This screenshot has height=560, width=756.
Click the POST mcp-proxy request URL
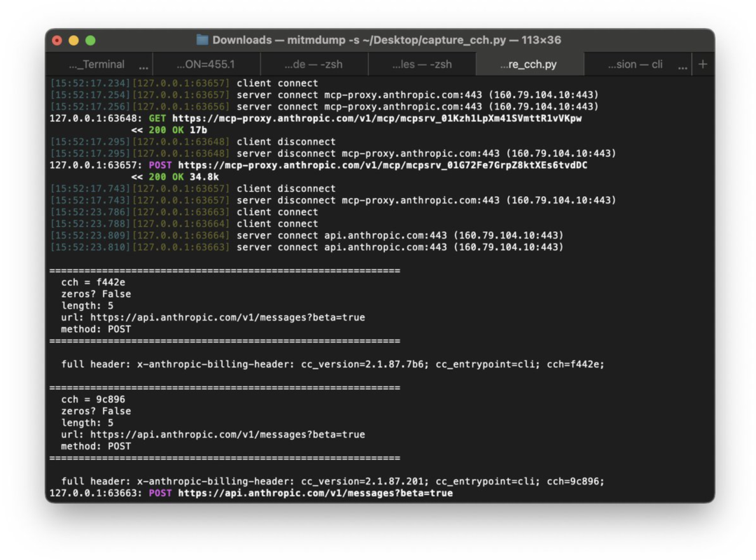pyautogui.click(x=382, y=165)
